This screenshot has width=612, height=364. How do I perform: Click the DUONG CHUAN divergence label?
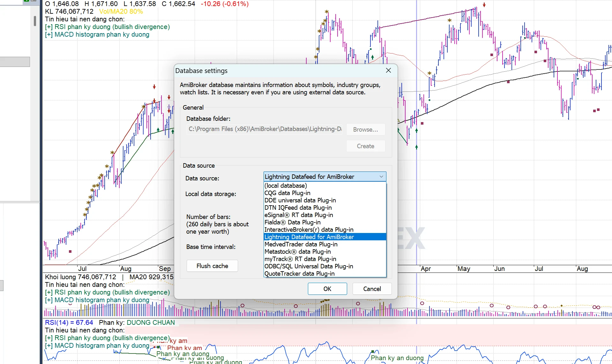151,323
